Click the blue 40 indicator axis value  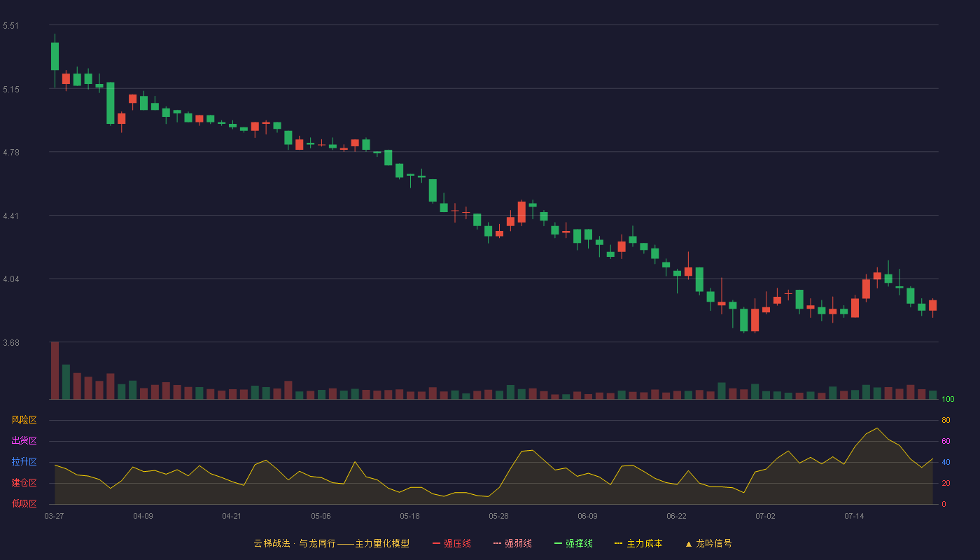tap(946, 462)
